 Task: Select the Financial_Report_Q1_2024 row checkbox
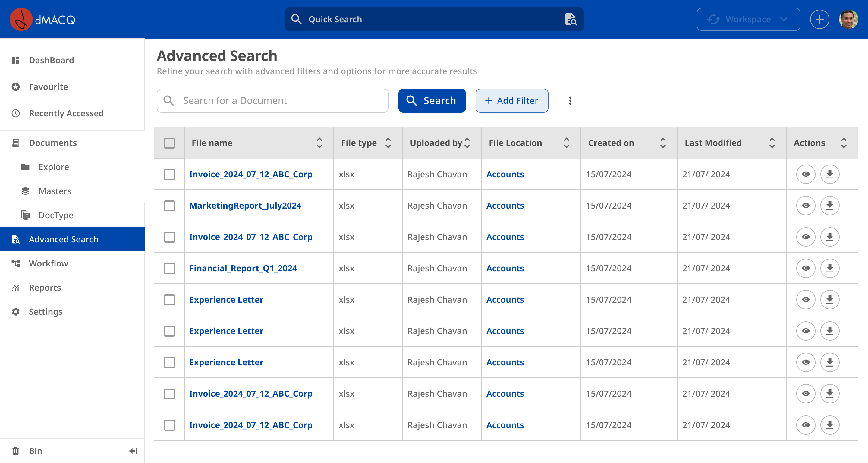(169, 268)
